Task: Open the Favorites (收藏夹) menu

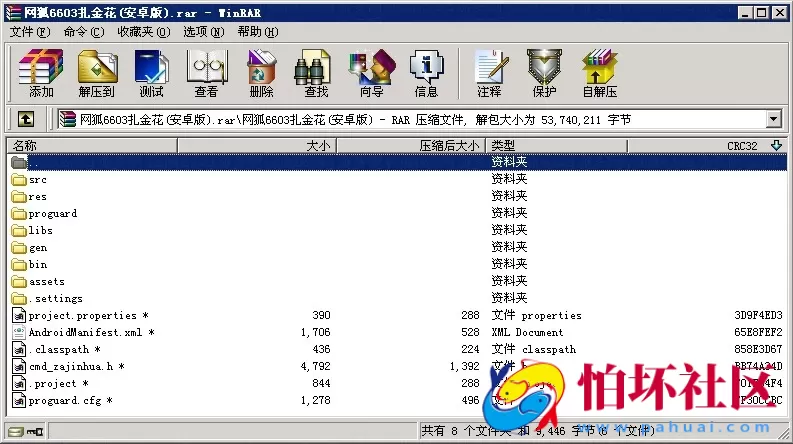Action: 144,32
